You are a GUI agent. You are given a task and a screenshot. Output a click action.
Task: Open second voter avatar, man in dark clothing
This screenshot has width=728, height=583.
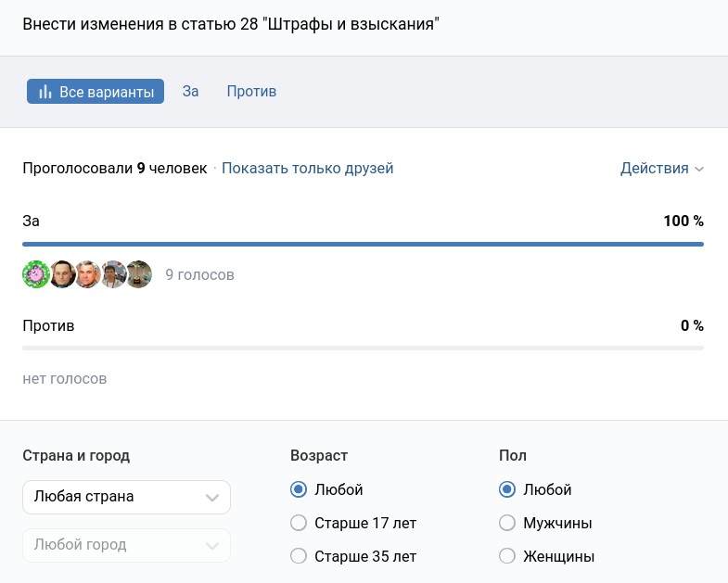coord(62,274)
